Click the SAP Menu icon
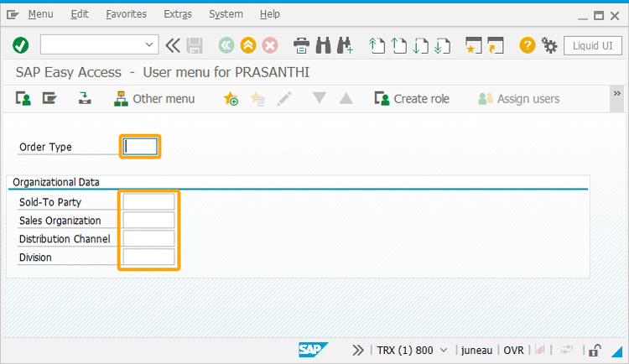Image resolution: width=629 pixels, height=364 pixels. (49, 98)
